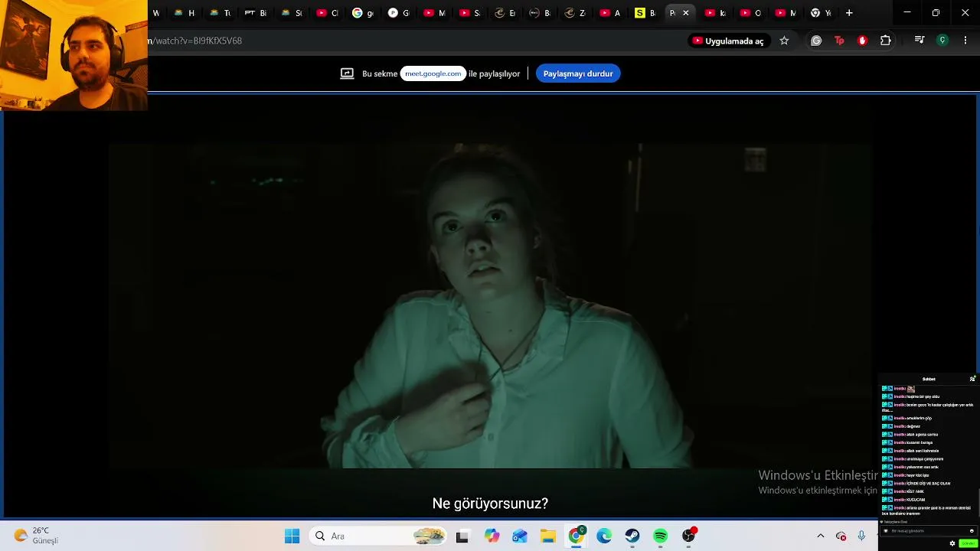Click the Chrome icon on the taskbar
Screen dimensions: 980x551
pos(576,536)
